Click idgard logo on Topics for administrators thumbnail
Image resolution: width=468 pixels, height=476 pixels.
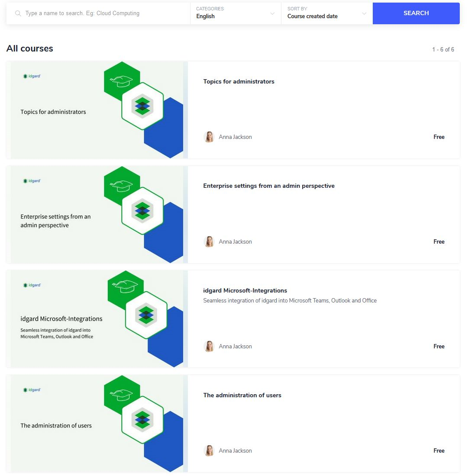pyautogui.click(x=32, y=76)
